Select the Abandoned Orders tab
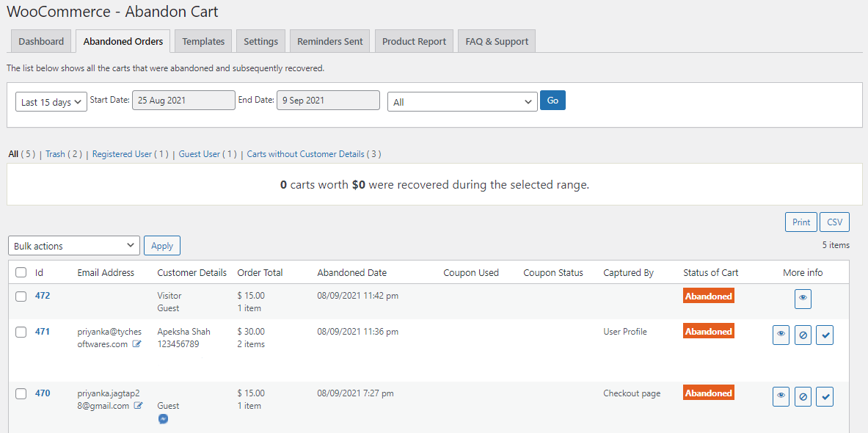 [x=123, y=42]
